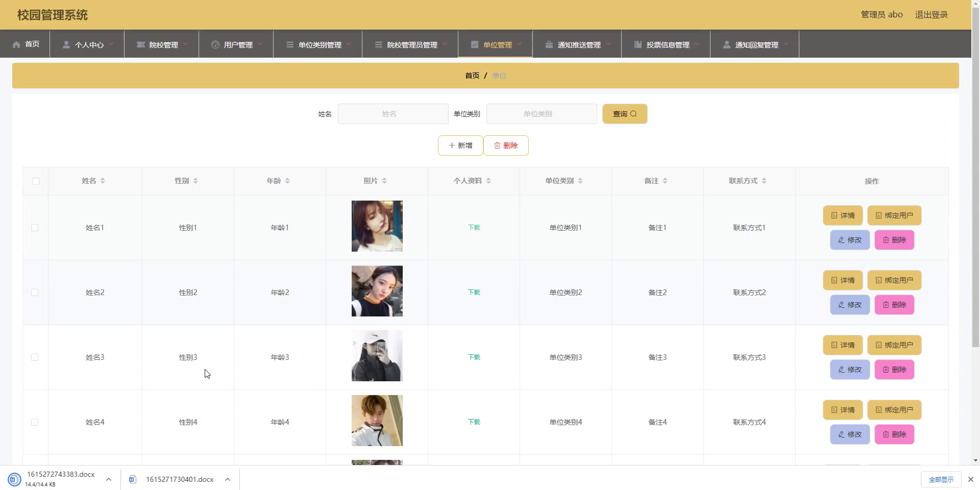Sort 备注 column using its sort arrows

(665, 181)
